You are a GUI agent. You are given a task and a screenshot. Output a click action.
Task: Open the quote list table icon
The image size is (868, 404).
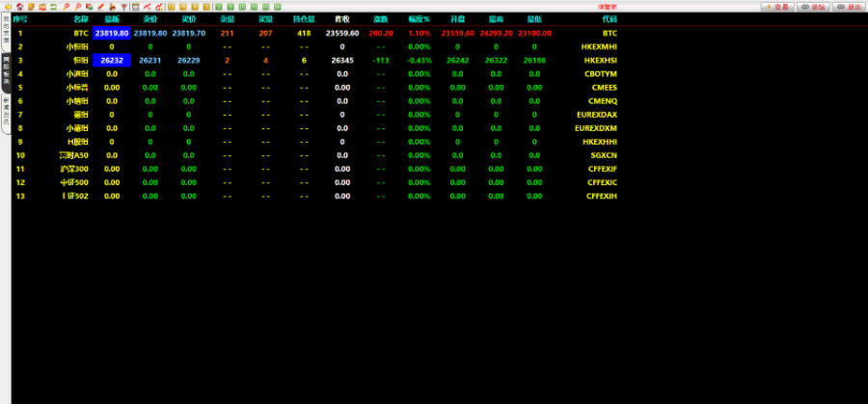[136, 7]
